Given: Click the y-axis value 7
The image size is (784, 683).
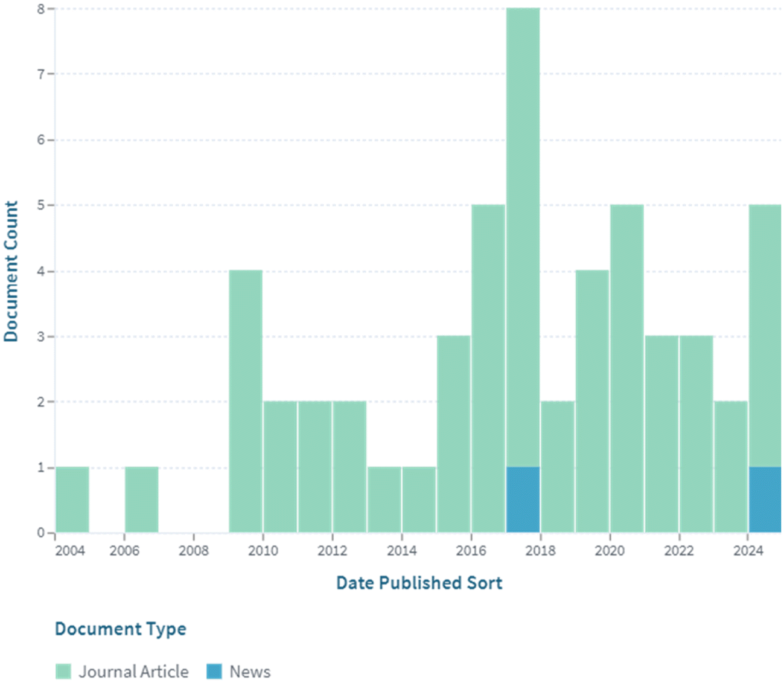Looking at the screenshot, I should point(41,74).
